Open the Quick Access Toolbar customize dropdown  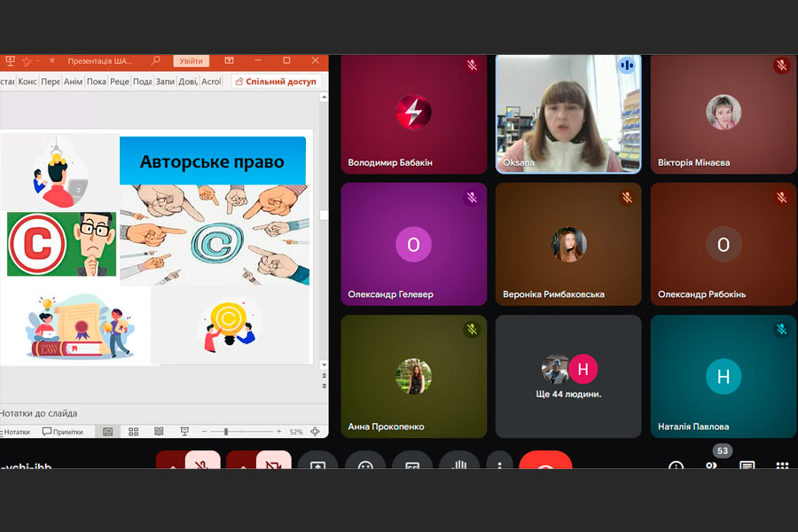(x=51, y=61)
